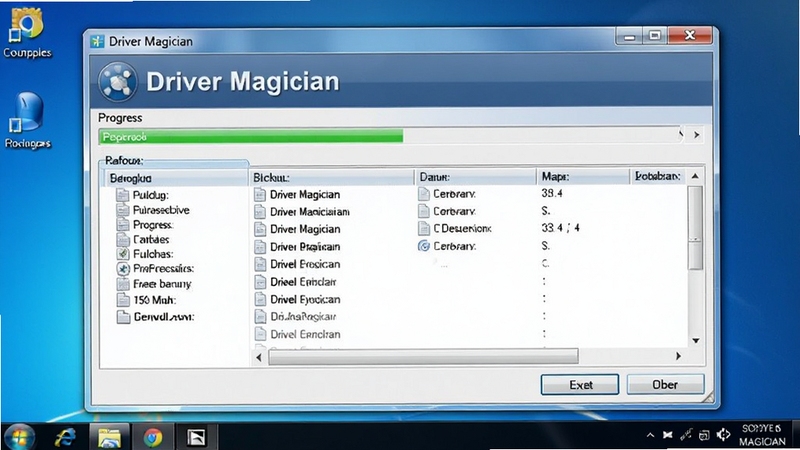Click list vertical scrollbar down arrow
Image resolution: width=800 pixels, height=450 pixels.
point(695,340)
